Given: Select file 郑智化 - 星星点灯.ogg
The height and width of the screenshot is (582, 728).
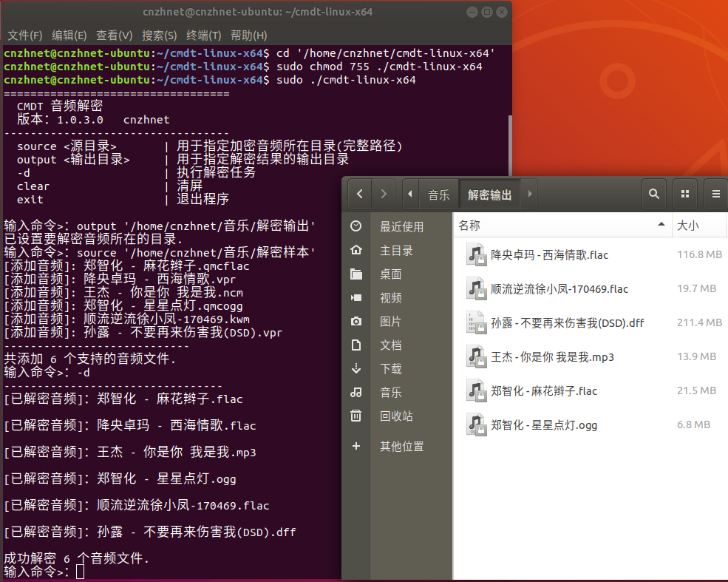Looking at the screenshot, I should tap(544, 425).
